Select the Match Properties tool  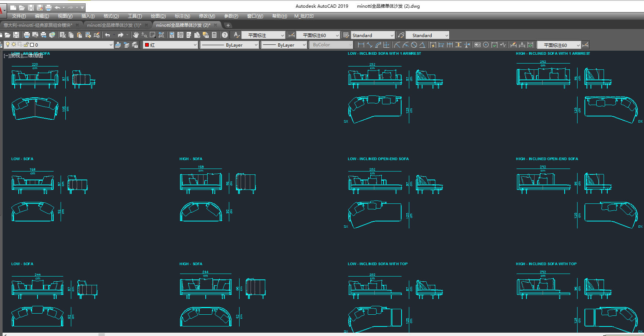tap(88, 35)
